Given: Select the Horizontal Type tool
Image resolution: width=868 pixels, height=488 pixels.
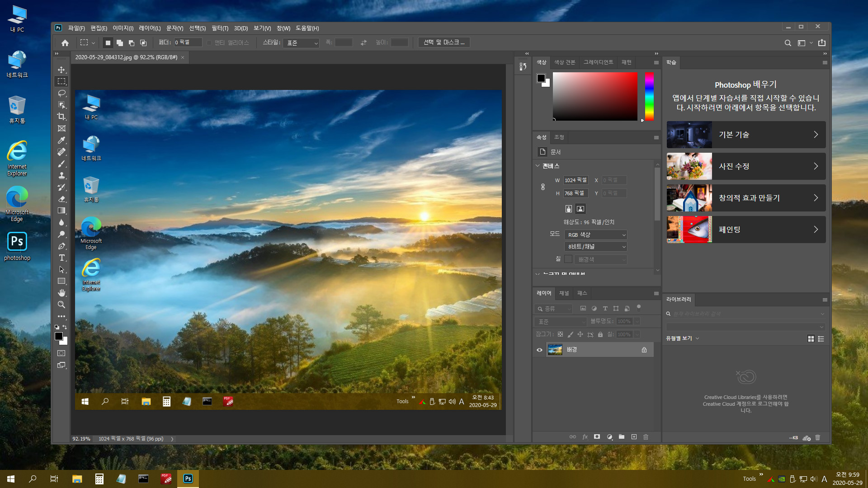Looking at the screenshot, I should (61, 258).
